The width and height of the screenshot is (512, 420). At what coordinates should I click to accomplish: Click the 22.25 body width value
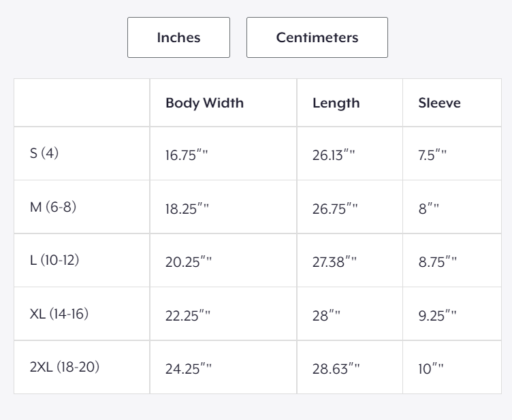pos(188,316)
